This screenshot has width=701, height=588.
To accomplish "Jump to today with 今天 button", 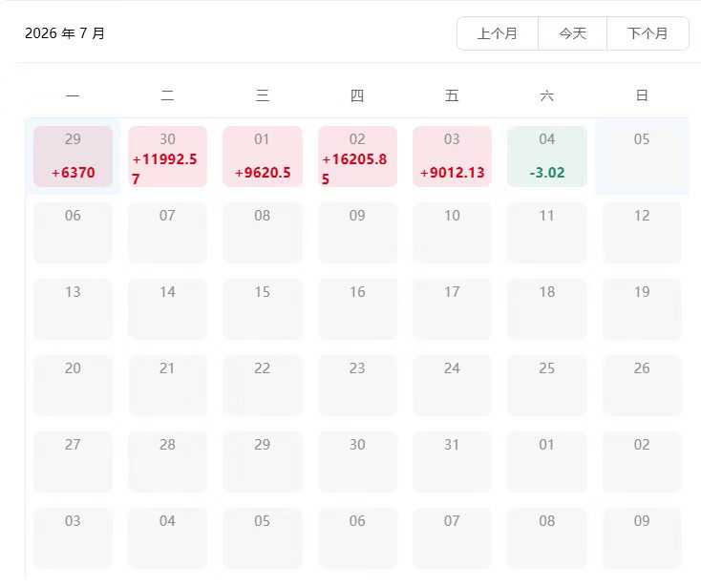I will coord(572,33).
